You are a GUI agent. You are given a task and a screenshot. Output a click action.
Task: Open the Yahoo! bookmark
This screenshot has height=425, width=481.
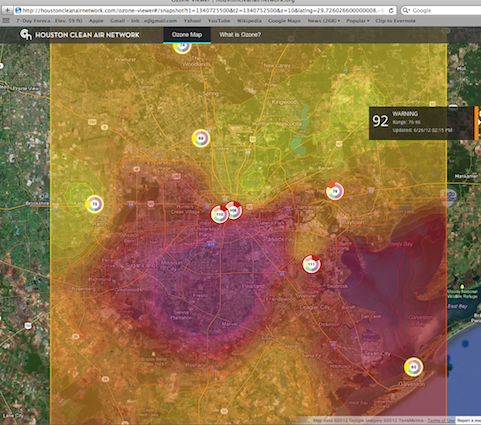pos(192,21)
